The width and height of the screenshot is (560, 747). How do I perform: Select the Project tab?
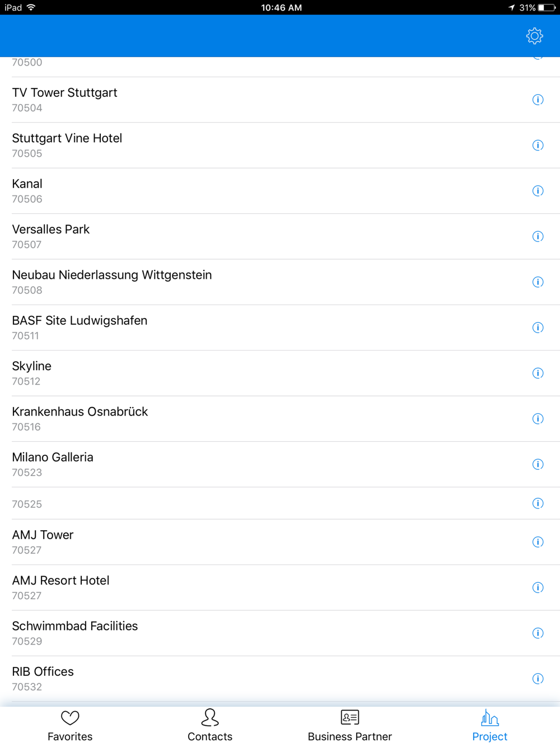click(489, 726)
